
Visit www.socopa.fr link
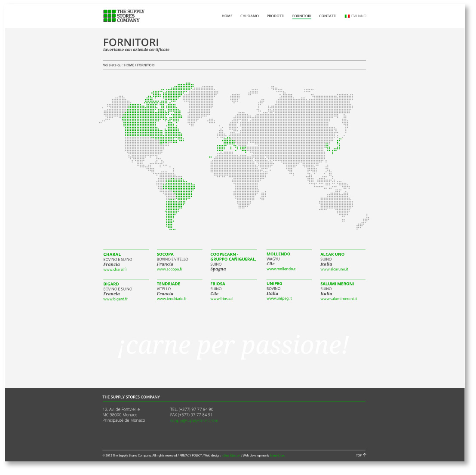coord(169,269)
